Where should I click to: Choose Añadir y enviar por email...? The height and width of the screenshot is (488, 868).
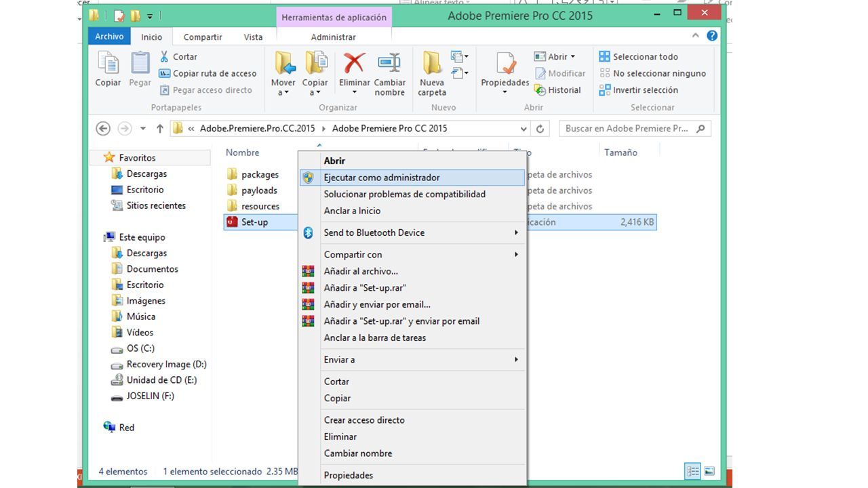click(412, 304)
